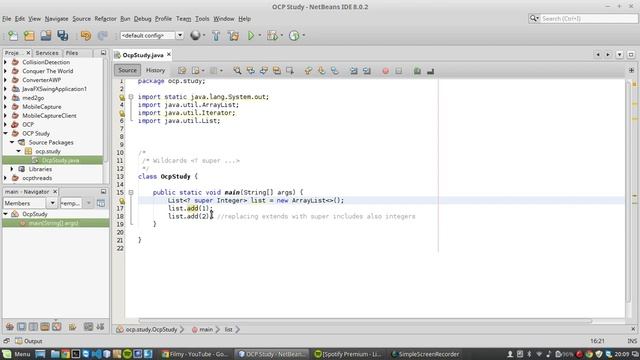The height and width of the screenshot is (360, 640).
Task: Collapse the Source Packages node
Action: (12, 142)
